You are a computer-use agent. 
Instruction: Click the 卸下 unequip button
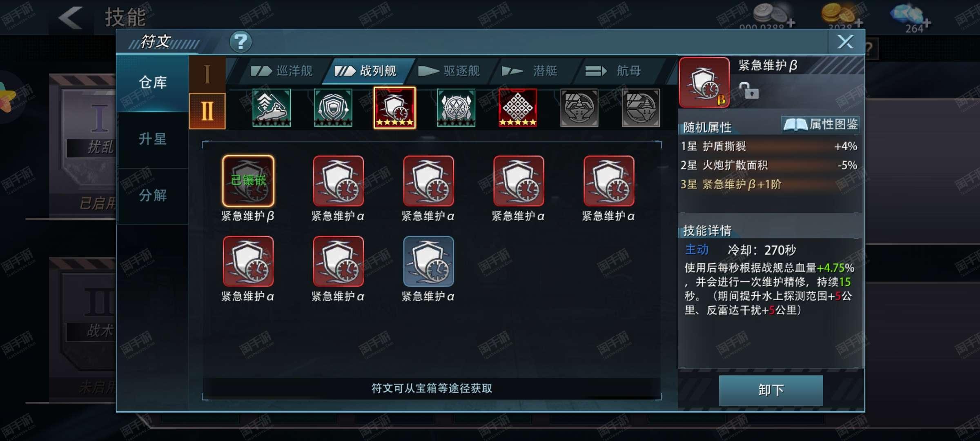click(x=771, y=390)
